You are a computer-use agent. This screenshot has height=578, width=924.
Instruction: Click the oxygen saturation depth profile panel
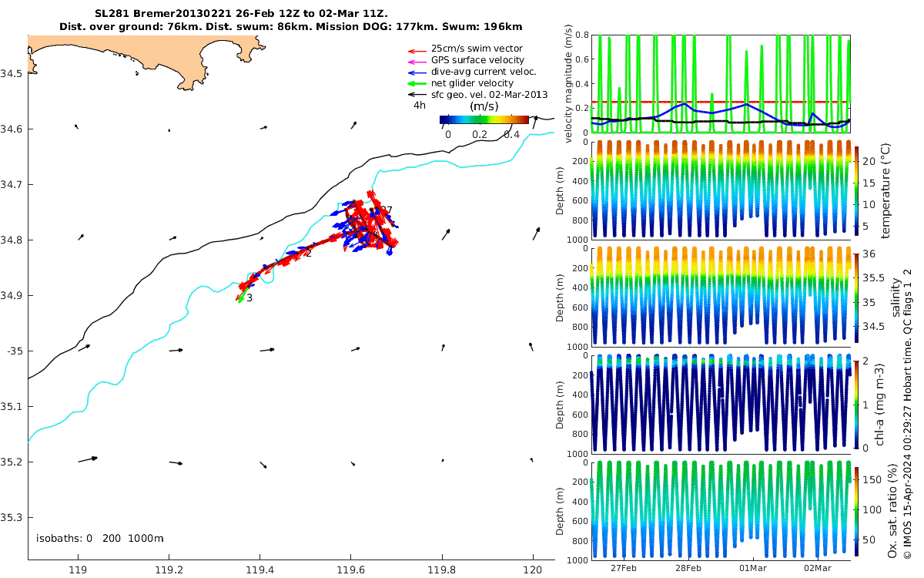721,510
